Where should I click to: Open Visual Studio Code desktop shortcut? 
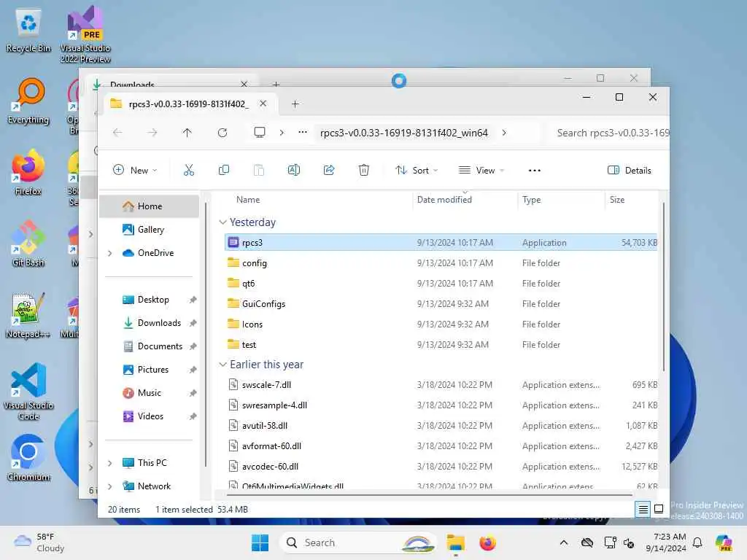coord(28,392)
